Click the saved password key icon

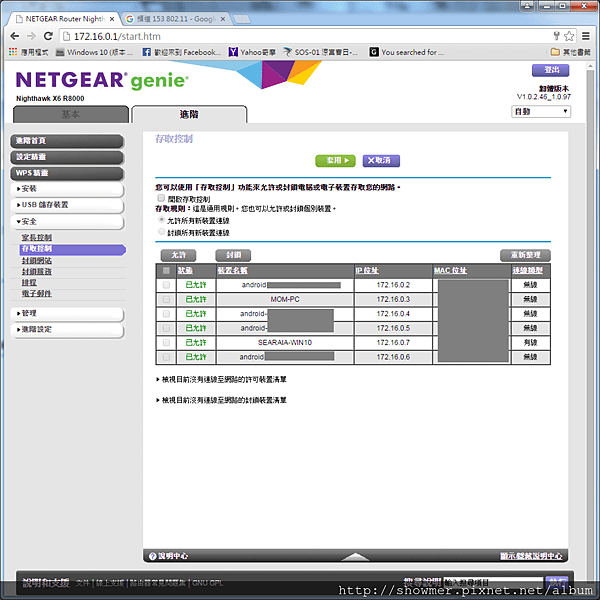click(x=557, y=36)
